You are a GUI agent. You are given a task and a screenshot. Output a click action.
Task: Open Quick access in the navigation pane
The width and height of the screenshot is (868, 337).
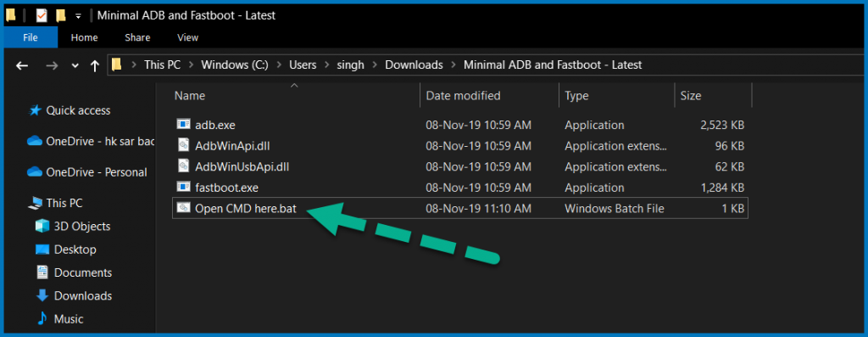[78, 110]
